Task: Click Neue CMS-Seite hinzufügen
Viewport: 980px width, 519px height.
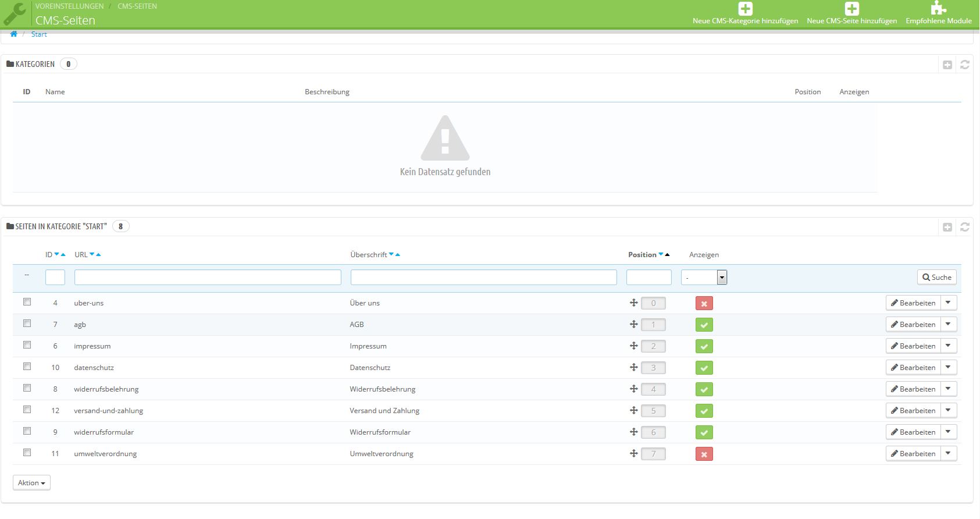Action: tap(851, 13)
